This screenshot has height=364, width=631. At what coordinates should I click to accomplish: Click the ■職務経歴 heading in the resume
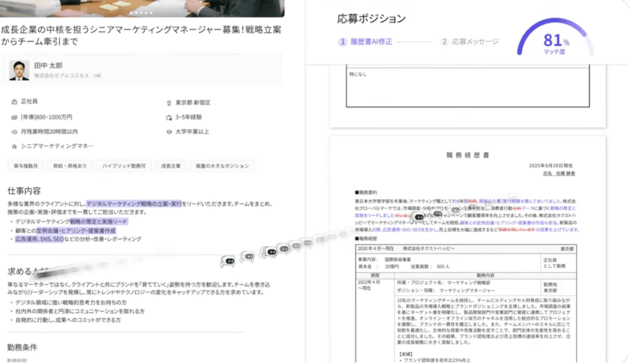point(366,239)
